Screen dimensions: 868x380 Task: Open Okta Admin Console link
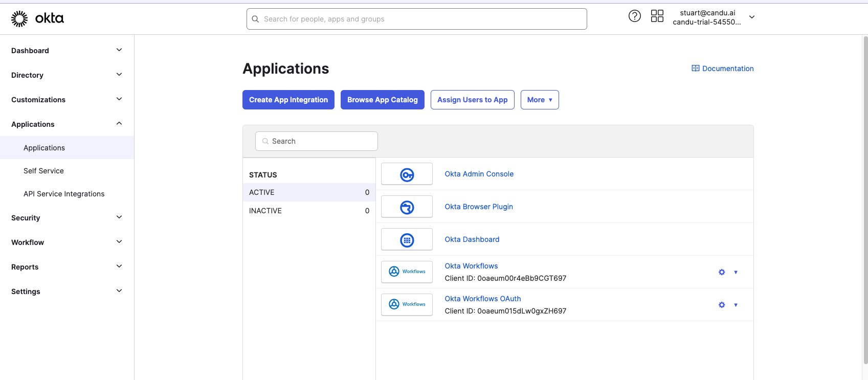(479, 174)
